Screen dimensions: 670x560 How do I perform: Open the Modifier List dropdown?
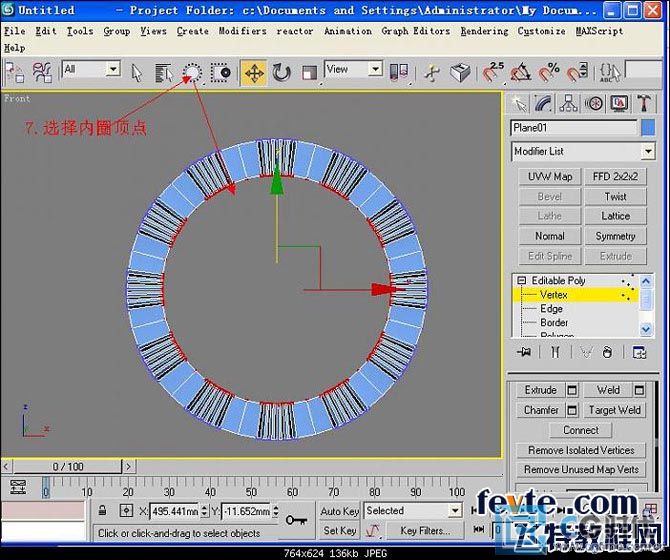tap(583, 151)
